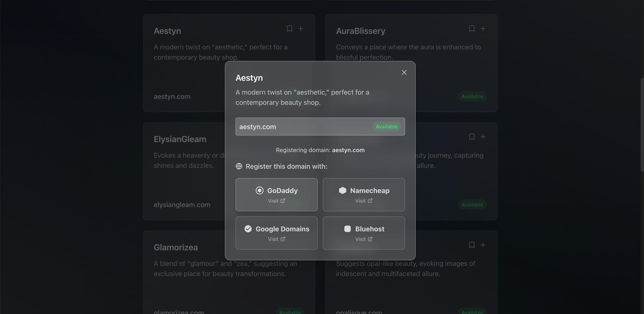Click the page vertical scrollbar
Image resolution: width=644 pixels, height=314 pixels.
pyautogui.click(x=642, y=125)
